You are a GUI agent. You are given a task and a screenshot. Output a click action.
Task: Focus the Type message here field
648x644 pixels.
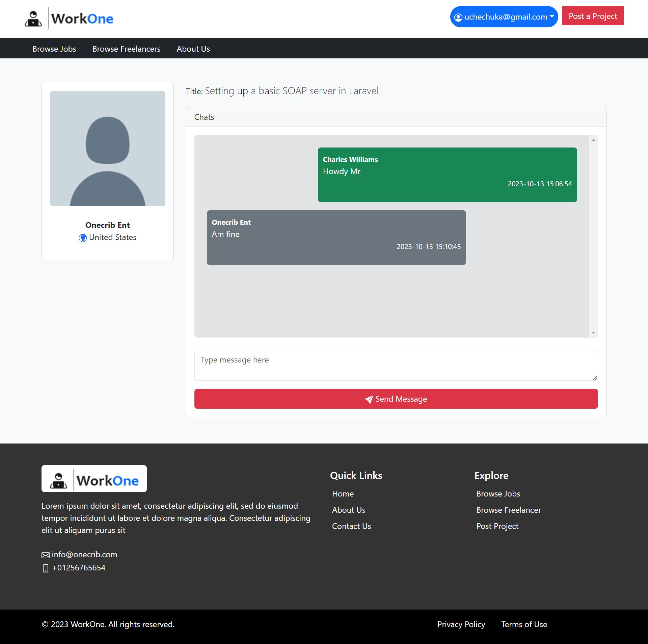[x=396, y=365]
